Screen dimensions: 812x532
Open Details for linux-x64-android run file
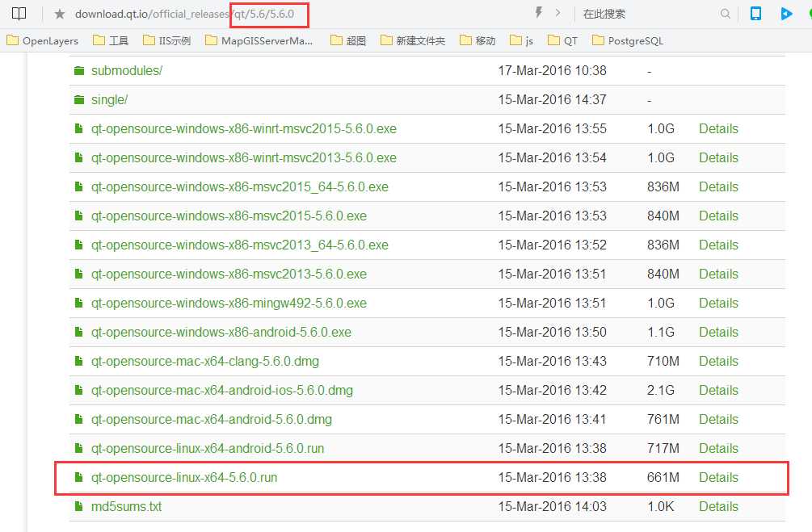tap(718, 448)
